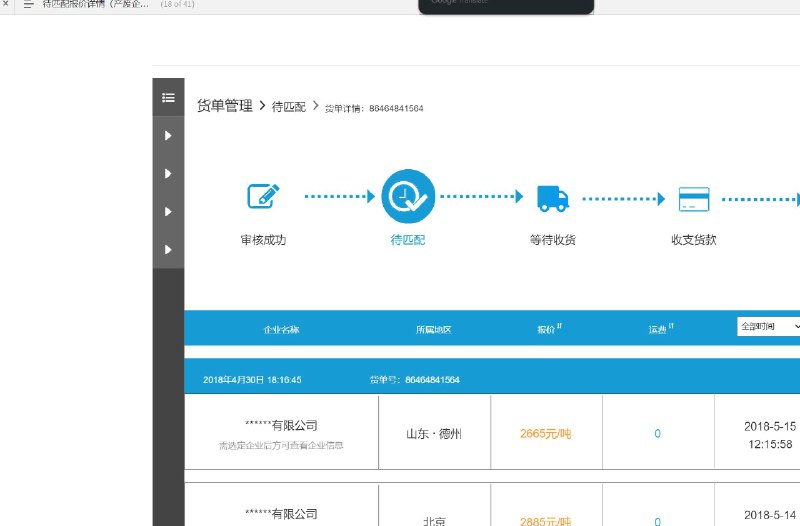The image size is (800, 526).
Task: Click the date 2018年4月30日 18:16:45
Action: (252, 380)
